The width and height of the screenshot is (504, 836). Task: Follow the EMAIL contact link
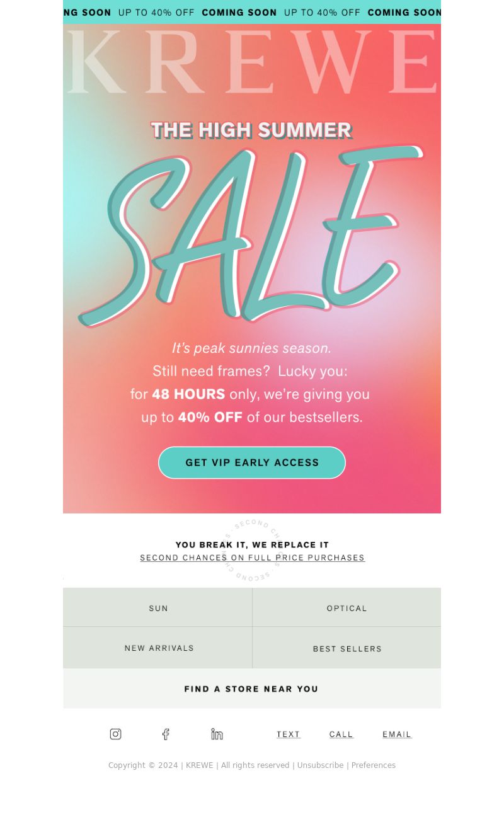pyautogui.click(x=397, y=735)
